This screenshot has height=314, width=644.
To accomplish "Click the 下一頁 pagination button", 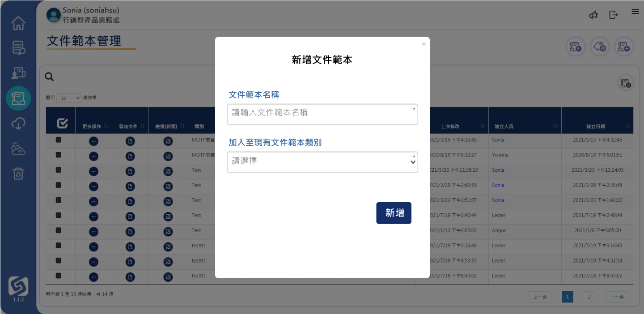I will click(617, 297).
